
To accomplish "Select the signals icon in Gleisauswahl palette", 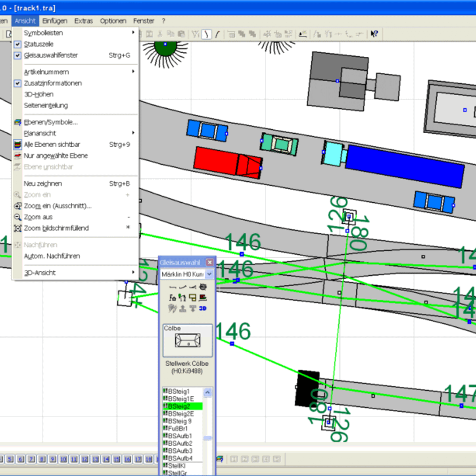I will coord(182,297).
